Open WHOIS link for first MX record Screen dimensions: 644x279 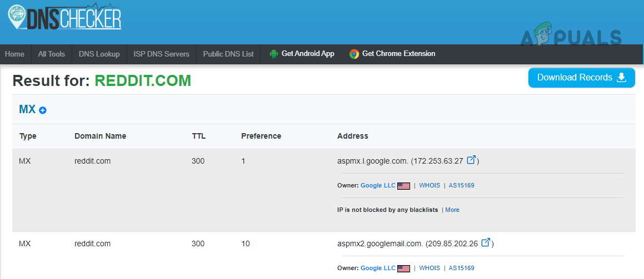pos(430,185)
